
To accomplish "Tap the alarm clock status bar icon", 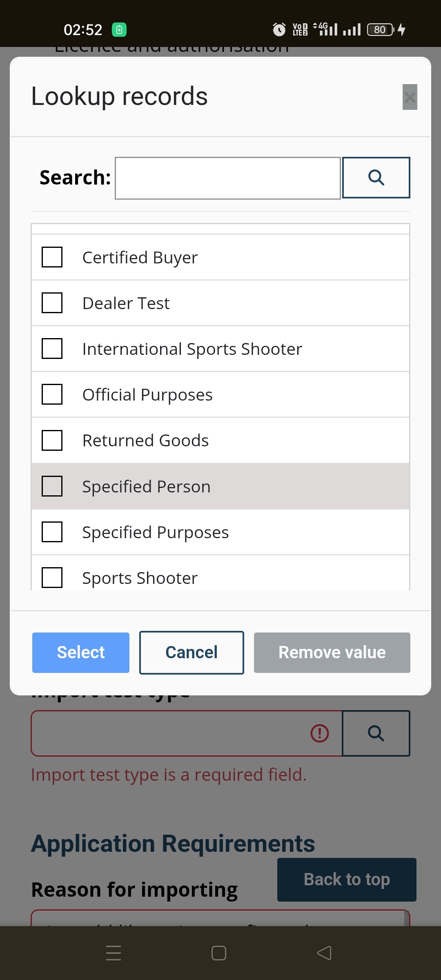I will [x=279, y=29].
